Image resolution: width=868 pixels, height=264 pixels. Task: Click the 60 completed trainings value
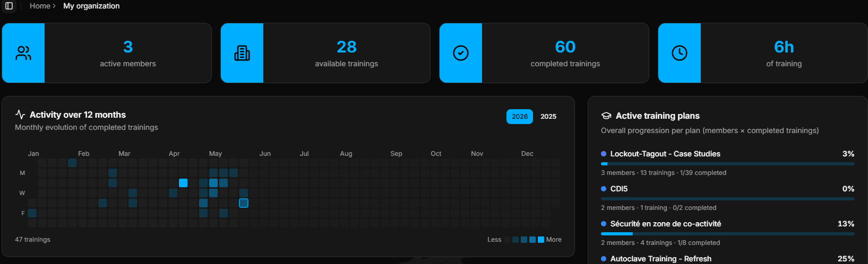tap(565, 47)
